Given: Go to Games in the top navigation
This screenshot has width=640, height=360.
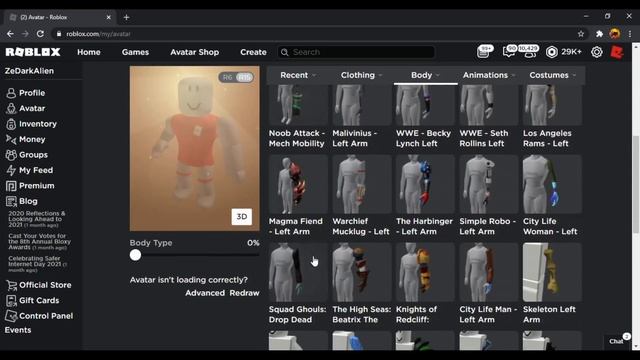Looking at the screenshot, I should (136, 52).
